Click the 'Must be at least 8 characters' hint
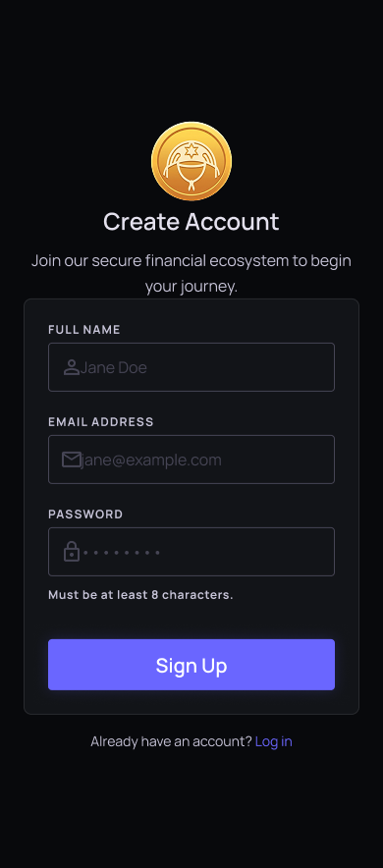The image size is (383, 868). point(140,595)
